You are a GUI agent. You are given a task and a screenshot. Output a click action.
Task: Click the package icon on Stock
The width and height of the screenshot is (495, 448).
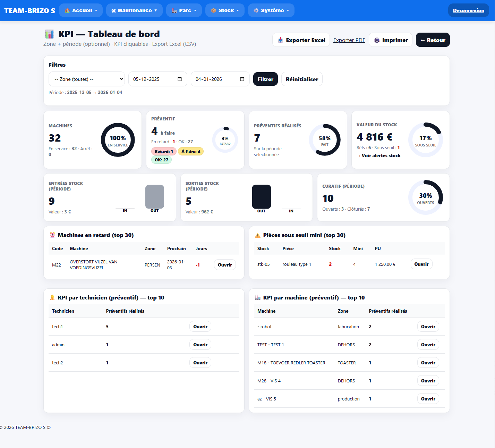point(213,10)
